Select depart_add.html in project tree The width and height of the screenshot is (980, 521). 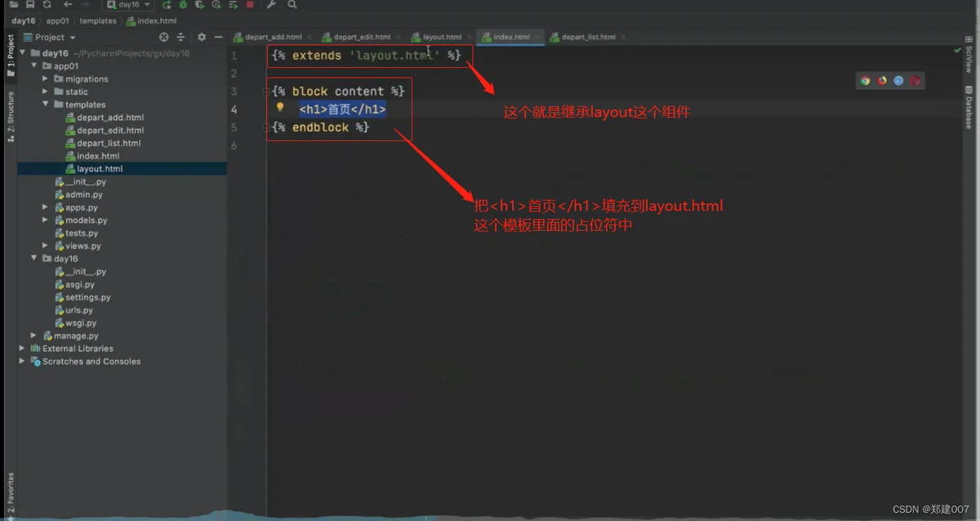(x=105, y=118)
